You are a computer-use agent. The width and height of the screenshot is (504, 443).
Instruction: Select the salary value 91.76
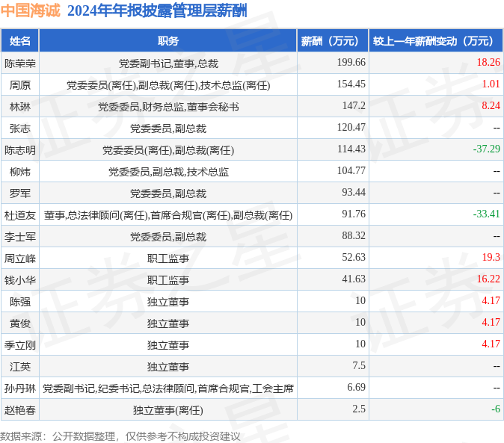click(354, 214)
